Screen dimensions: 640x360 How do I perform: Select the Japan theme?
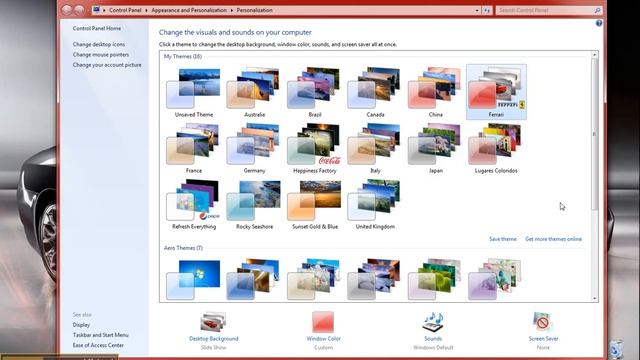pyautogui.click(x=435, y=149)
